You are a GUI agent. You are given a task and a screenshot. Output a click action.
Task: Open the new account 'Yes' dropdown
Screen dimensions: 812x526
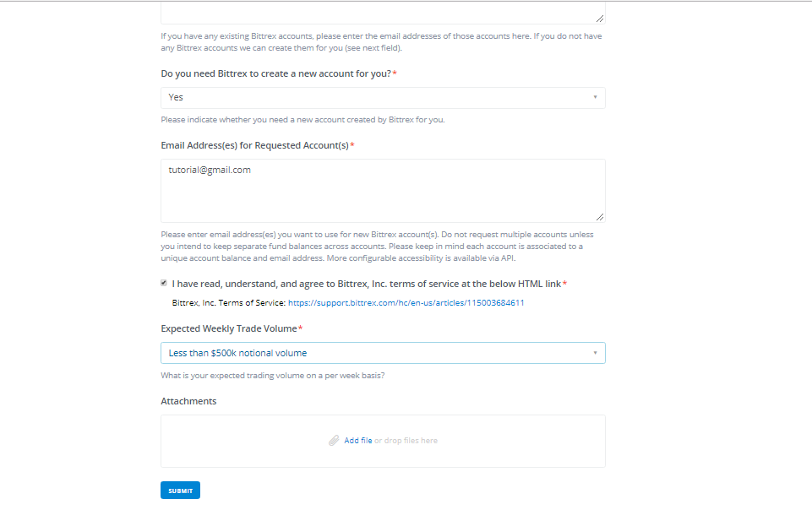click(x=383, y=98)
